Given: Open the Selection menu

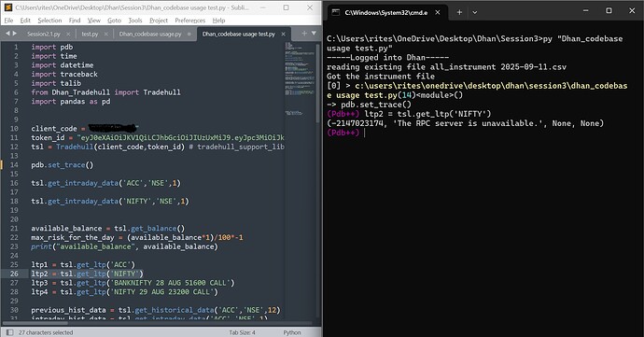Looking at the screenshot, I should [49, 21].
